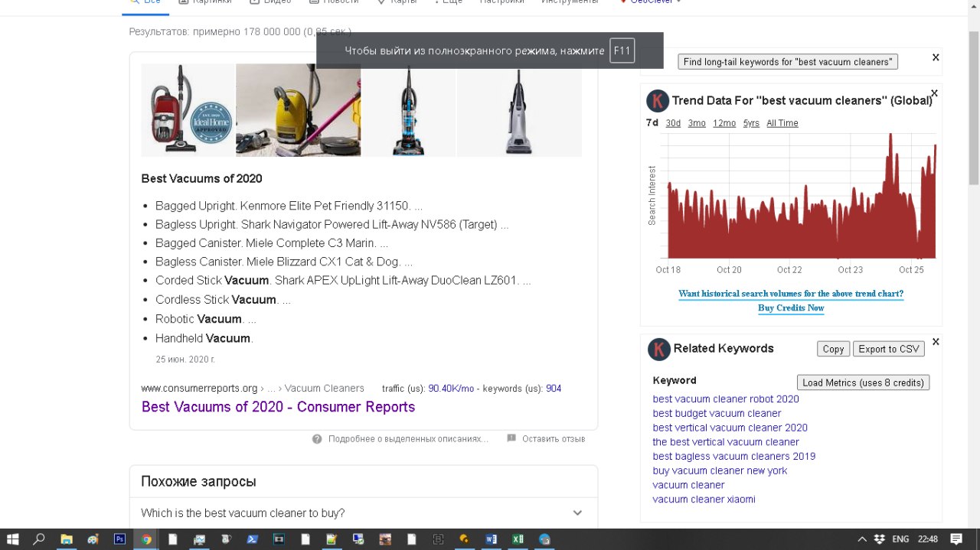Select the 3mo trend range
Image resolution: width=980 pixels, height=550 pixels.
[x=697, y=123]
